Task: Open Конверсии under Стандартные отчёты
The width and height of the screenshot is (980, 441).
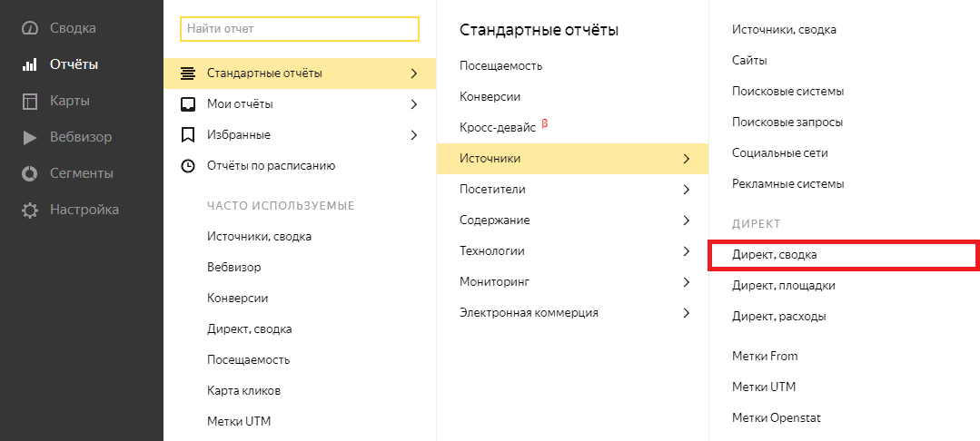Action: [x=490, y=97]
